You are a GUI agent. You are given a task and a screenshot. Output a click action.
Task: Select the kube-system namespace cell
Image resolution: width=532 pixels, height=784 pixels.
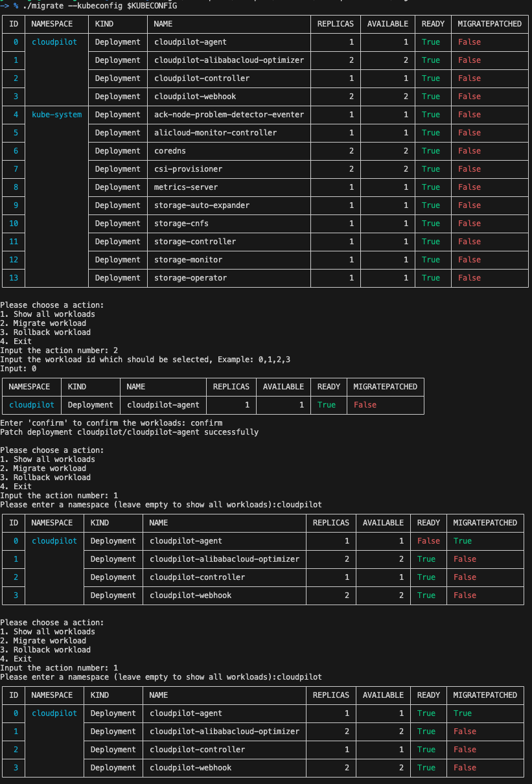click(x=57, y=115)
